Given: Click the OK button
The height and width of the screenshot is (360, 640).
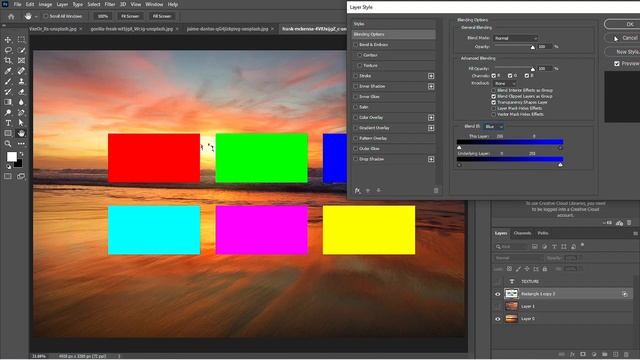Looking at the screenshot, I should tap(622, 24).
